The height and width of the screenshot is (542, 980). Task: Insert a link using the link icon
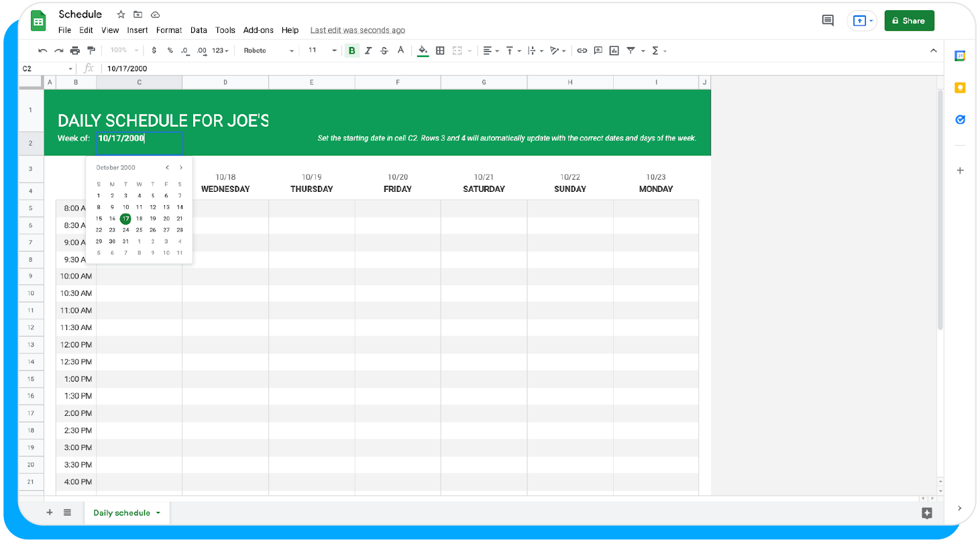click(582, 51)
